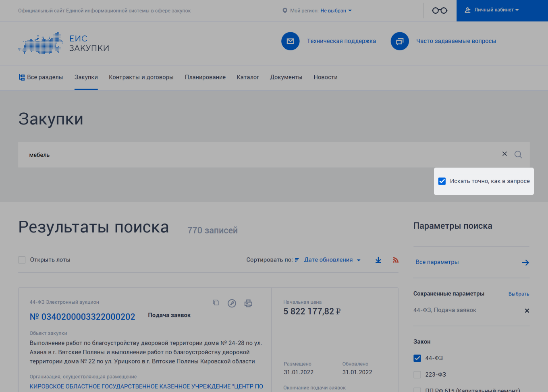The image size is (548, 392).
Task: Open Техническая поддержка link
Action: pyautogui.click(x=341, y=41)
